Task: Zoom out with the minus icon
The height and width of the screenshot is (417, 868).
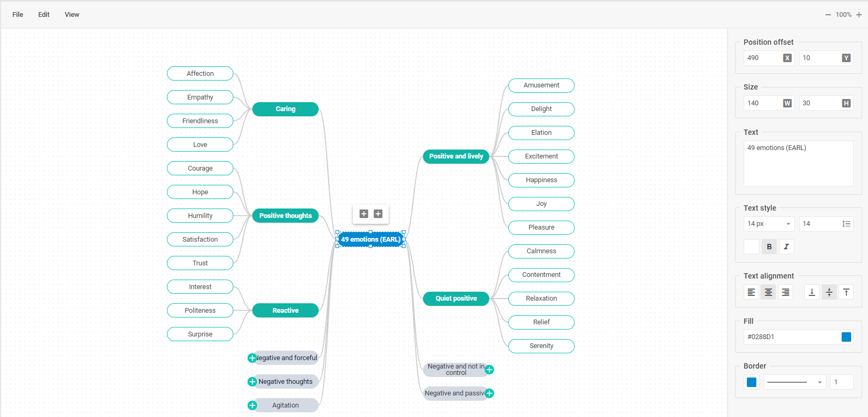Action: (828, 15)
